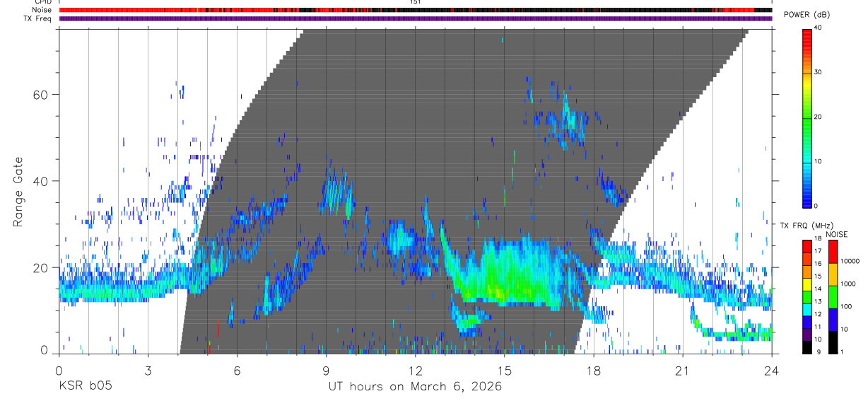Image resolution: width=868 pixels, height=401 pixels.
Task: Click the '12' hour tick on time axis
Action: tap(415, 371)
